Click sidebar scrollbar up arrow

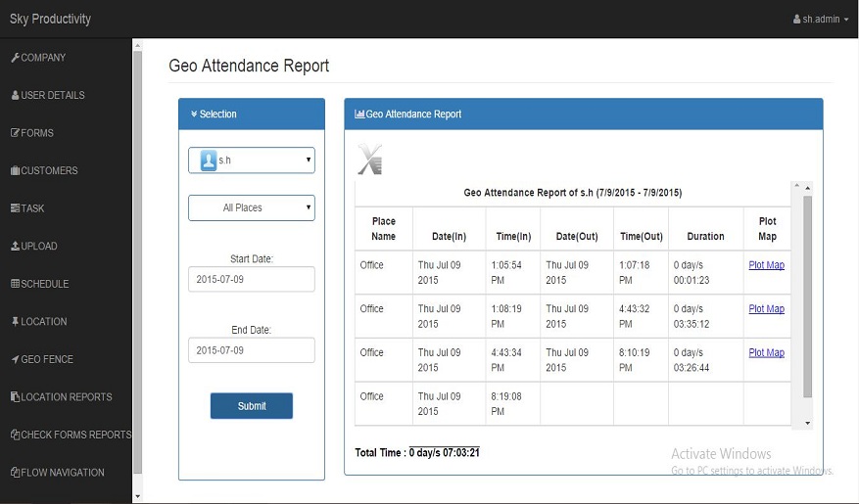coord(137,45)
